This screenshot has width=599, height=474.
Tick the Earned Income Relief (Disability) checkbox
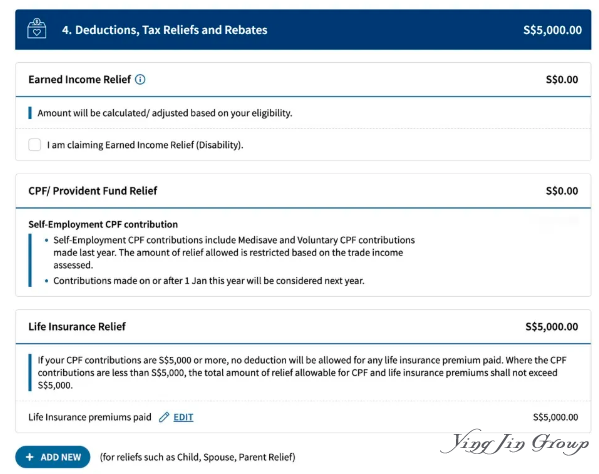tap(35, 145)
